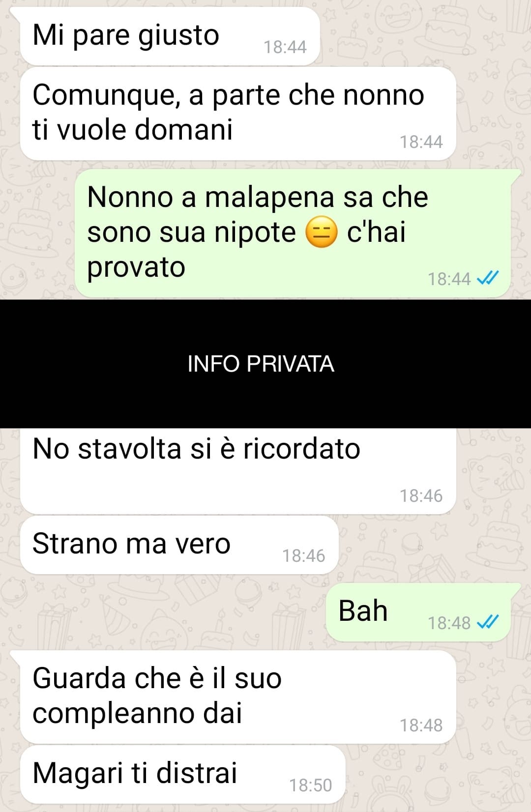Select the 'Comunque, a parte che nonno' message

click(238, 114)
